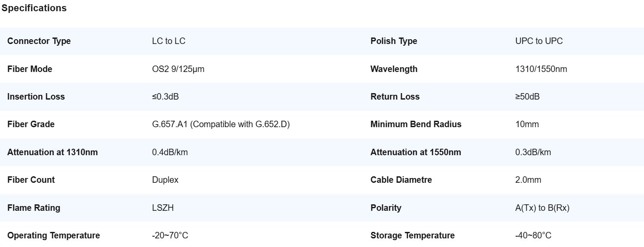This screenshot has height=247, width=644.
Task: Click the LSZH flame rating value
Action: point(163,208)
